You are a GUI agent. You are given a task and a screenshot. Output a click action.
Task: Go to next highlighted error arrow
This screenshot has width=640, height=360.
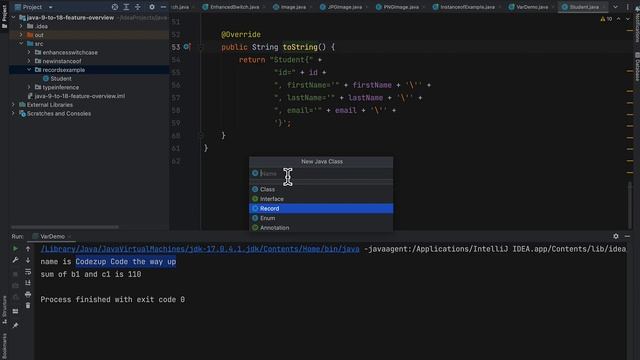(x=628, y=19)
